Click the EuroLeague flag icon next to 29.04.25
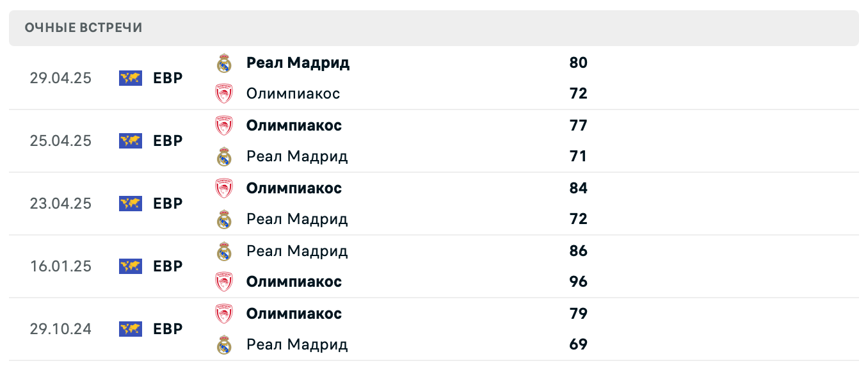 click(x=130, y=78)
